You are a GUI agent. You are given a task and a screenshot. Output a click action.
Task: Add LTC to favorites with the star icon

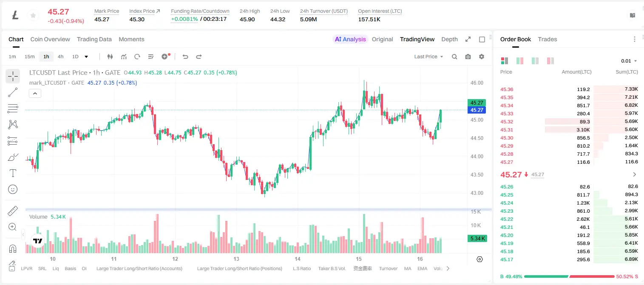pos(33,16)
